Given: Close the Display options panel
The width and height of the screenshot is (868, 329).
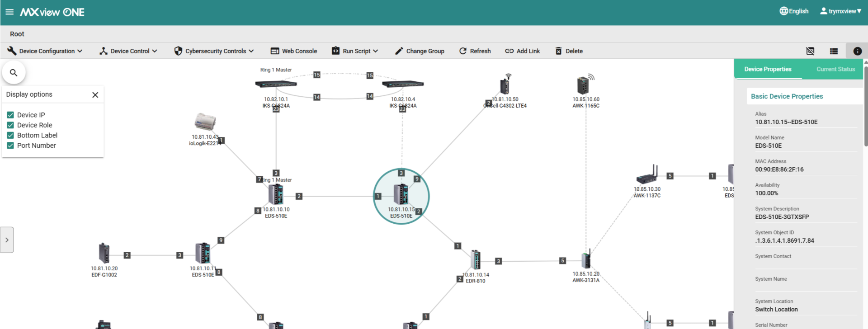Looking at the screenshot, I should pyautogui.click(x=95, y=95).
